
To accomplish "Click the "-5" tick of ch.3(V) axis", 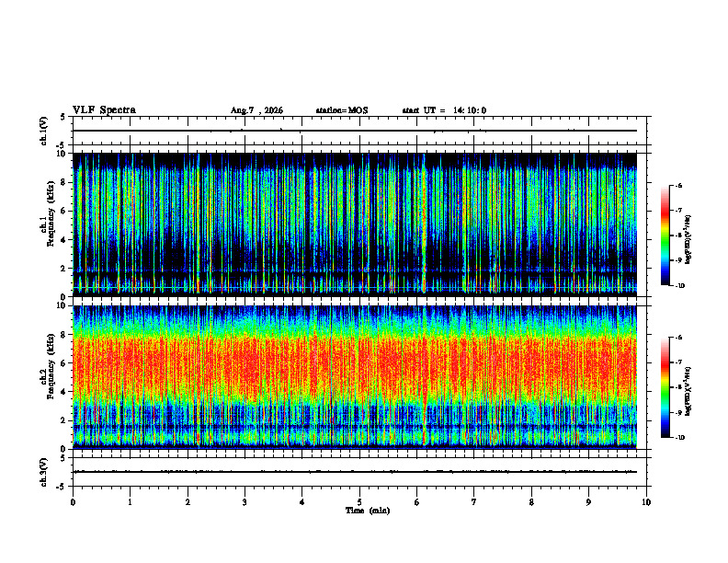I will (62, 487).
